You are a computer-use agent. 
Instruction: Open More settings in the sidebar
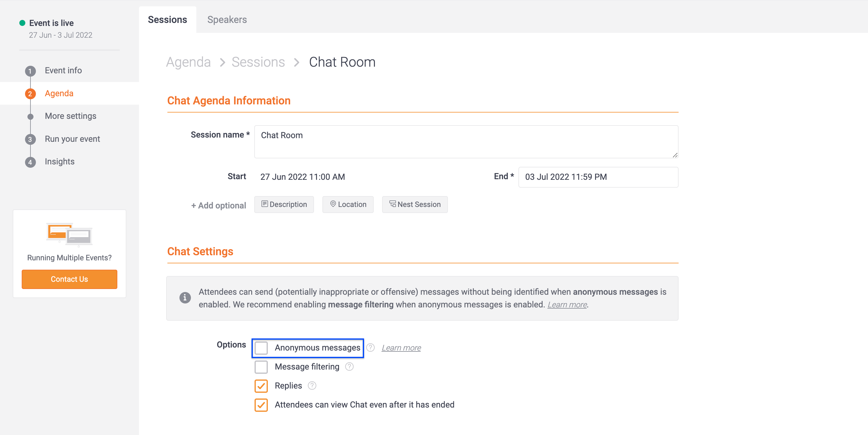pos(71,116)
